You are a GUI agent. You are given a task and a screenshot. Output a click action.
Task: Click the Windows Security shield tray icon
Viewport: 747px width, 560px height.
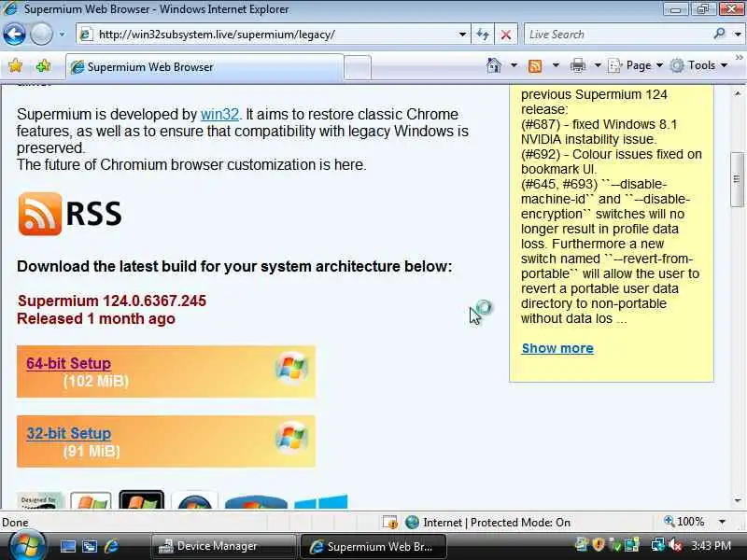coord(599,544)
